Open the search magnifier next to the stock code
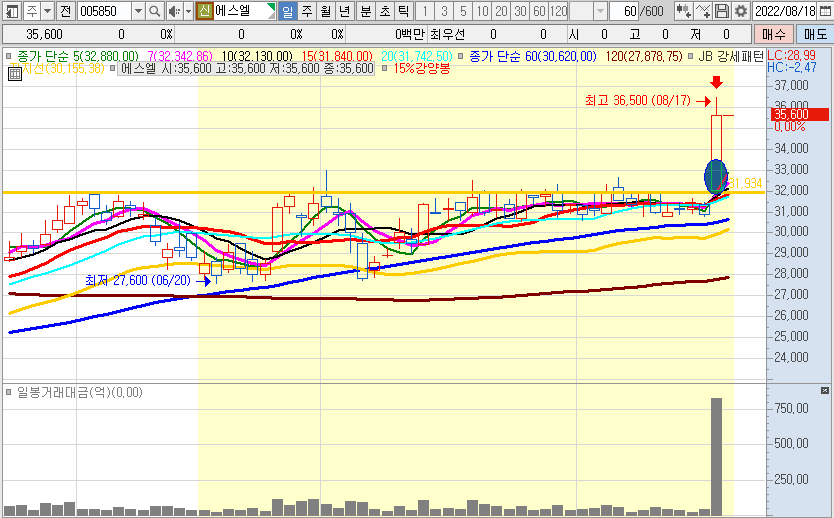The image size is (834, 518). [x=154, y=11]
